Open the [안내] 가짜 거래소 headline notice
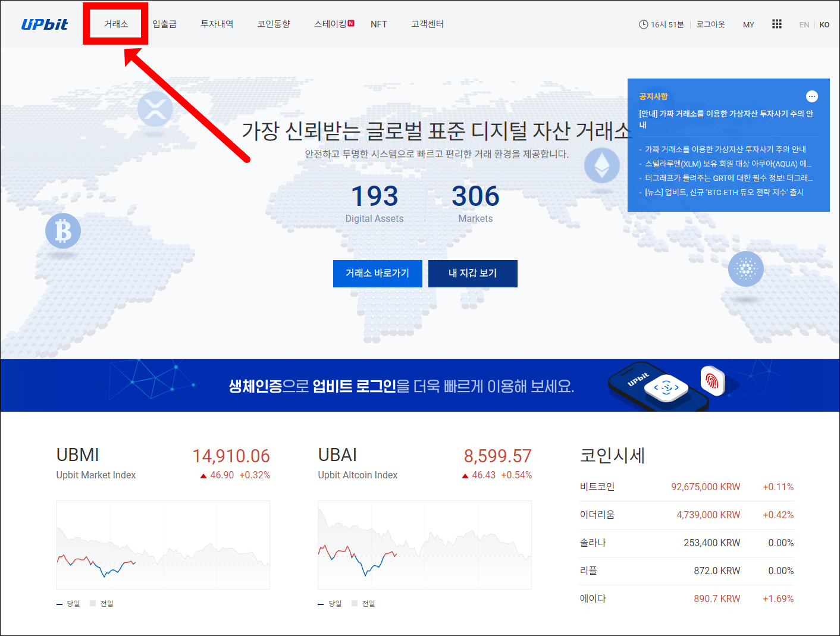This screenshot has width=840, height=636. click(x=726, y=119)
